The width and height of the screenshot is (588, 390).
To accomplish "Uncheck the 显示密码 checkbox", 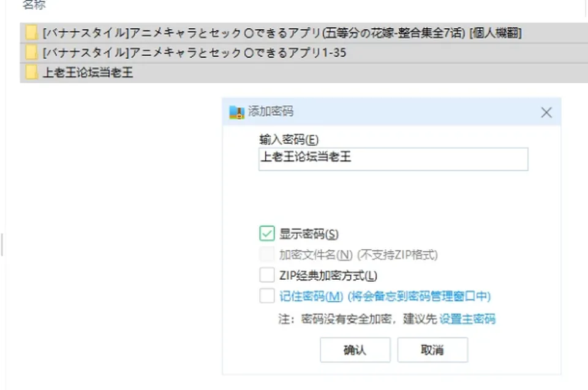I will [267, 233].
